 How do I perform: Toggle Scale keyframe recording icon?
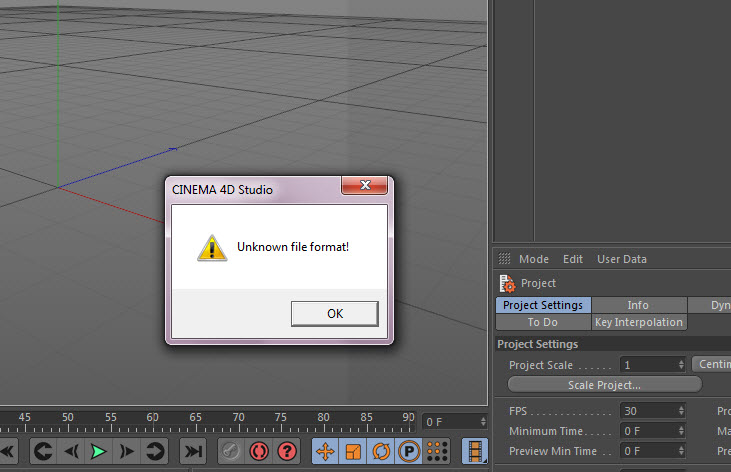click(353, 451)
